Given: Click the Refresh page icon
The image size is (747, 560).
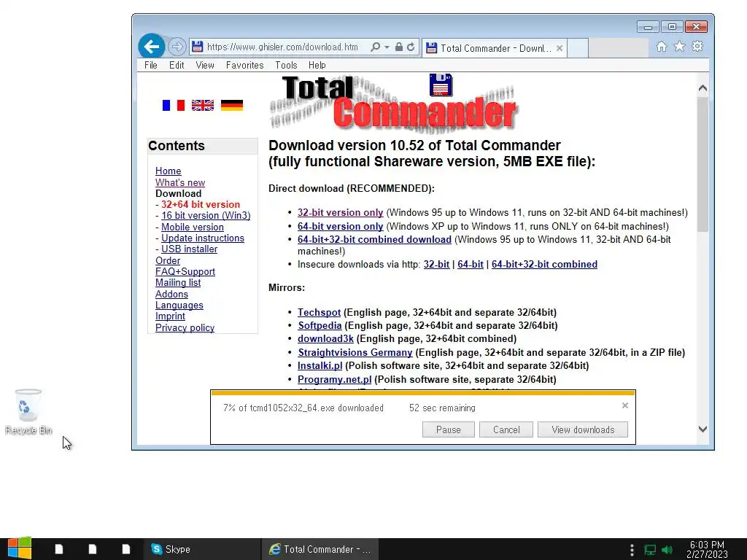Looking at the screenshot, I should [411, 47].
